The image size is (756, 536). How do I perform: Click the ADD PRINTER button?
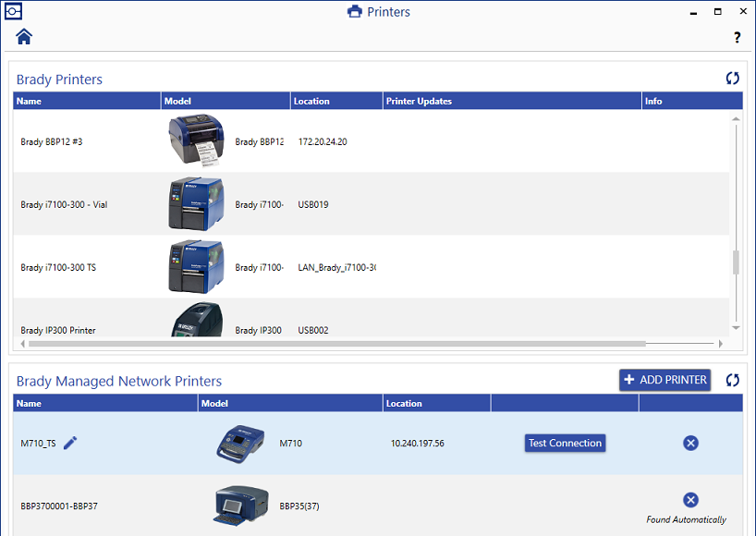665,380
